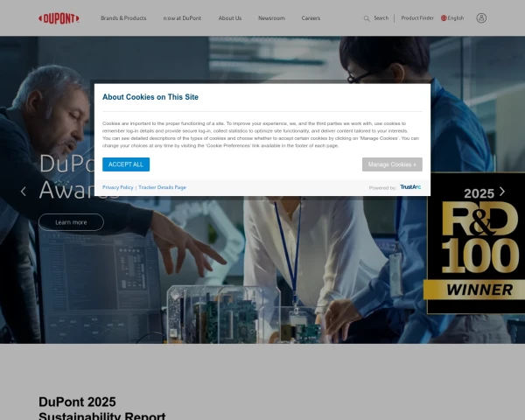Screen dimensions: 525x420
Task: Click the Product Finder link
Action: click(x=417, y=17)
